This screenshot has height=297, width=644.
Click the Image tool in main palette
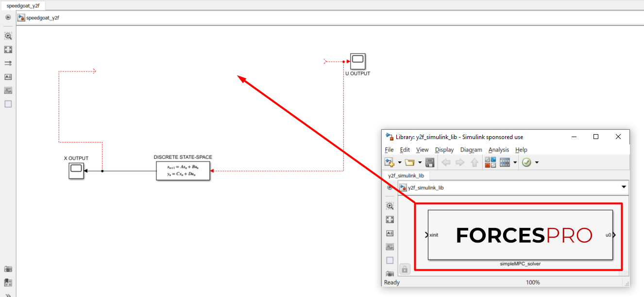[8, 90]
